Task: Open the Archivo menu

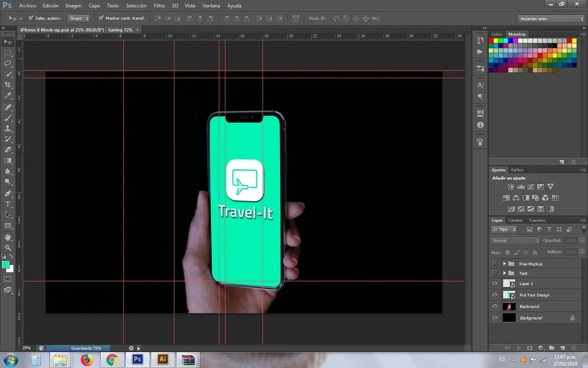Action: point(28,6)
